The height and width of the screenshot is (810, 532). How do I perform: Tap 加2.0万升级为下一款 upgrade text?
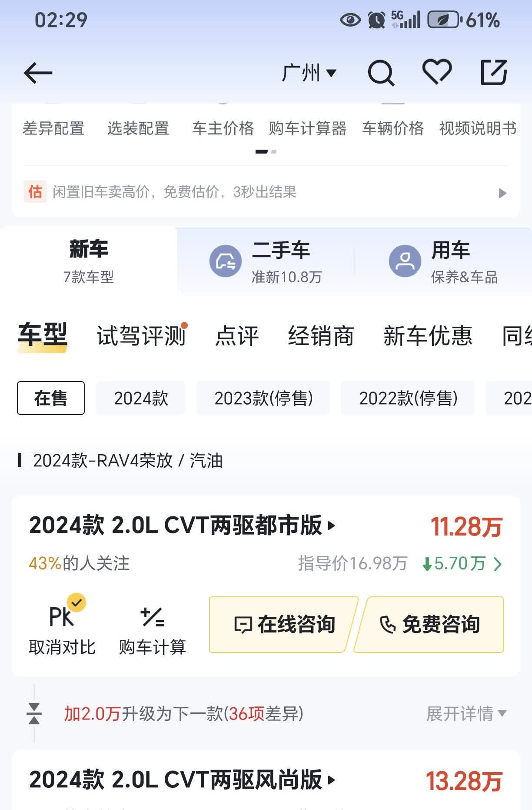coord(184,713)
